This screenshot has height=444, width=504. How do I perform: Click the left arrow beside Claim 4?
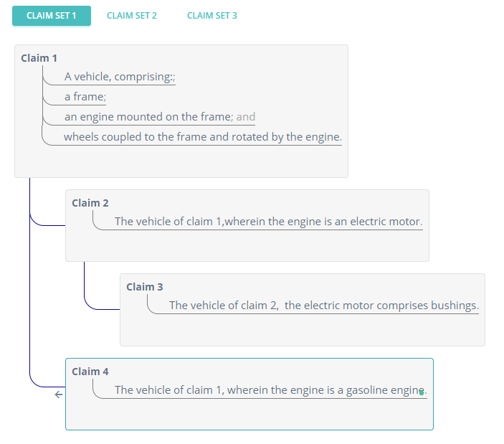tap(59, 395)
